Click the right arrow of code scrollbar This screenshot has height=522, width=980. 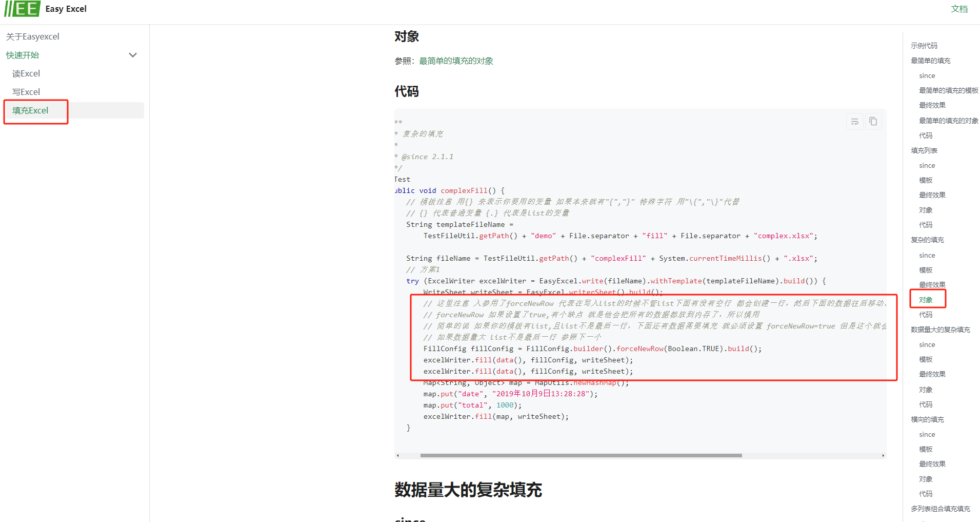(x=883, y=455)
